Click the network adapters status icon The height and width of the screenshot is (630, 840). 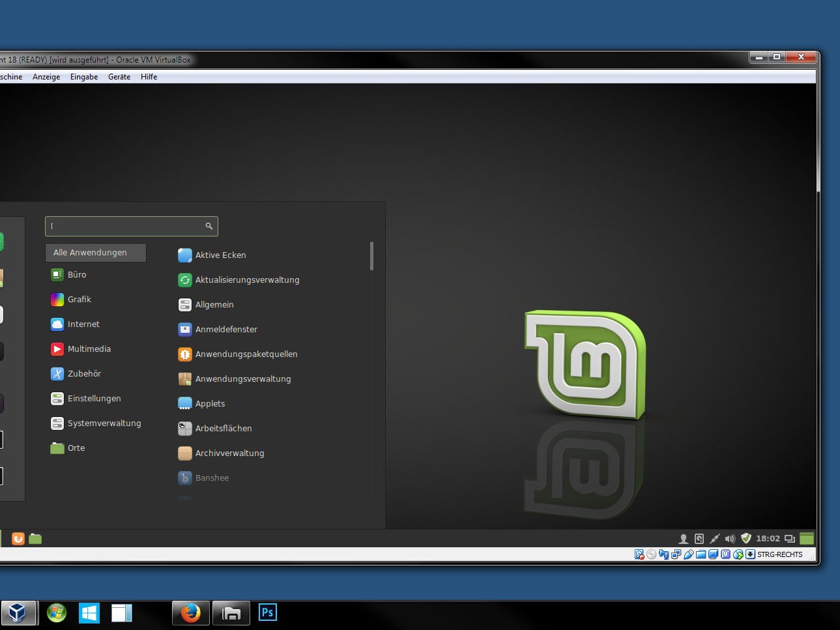click(676, 554)
